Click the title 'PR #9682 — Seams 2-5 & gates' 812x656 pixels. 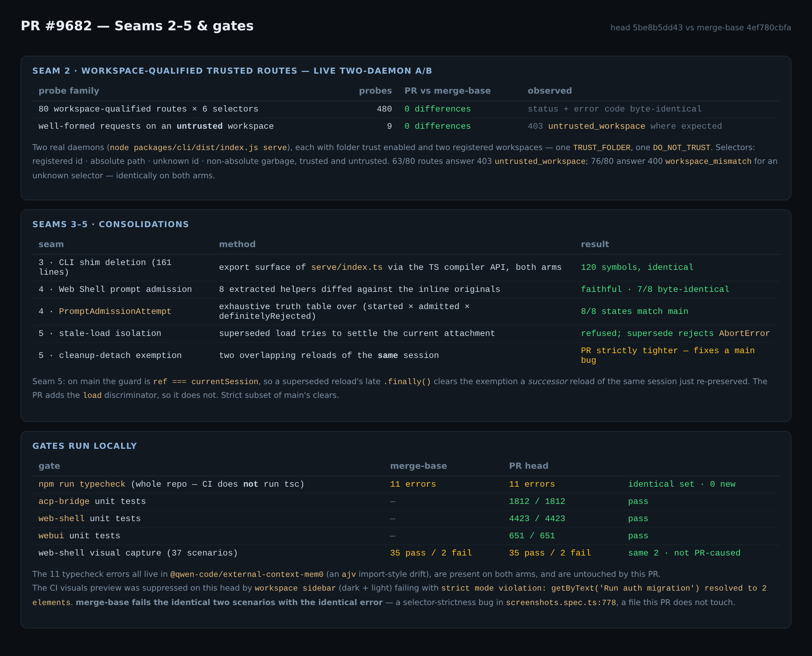pyautogui.click(x=137, y=26)
